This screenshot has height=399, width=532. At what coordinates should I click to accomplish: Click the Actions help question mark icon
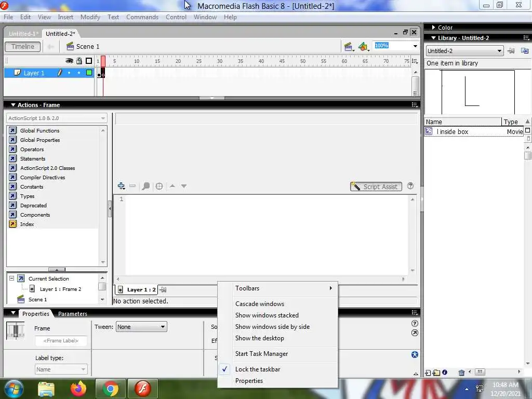click(410, 186)
